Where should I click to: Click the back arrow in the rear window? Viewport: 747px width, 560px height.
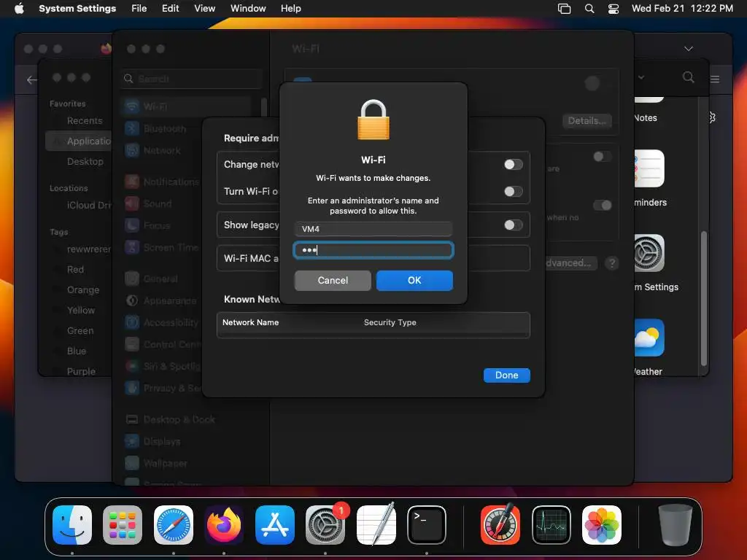click(x=31, y=80)
